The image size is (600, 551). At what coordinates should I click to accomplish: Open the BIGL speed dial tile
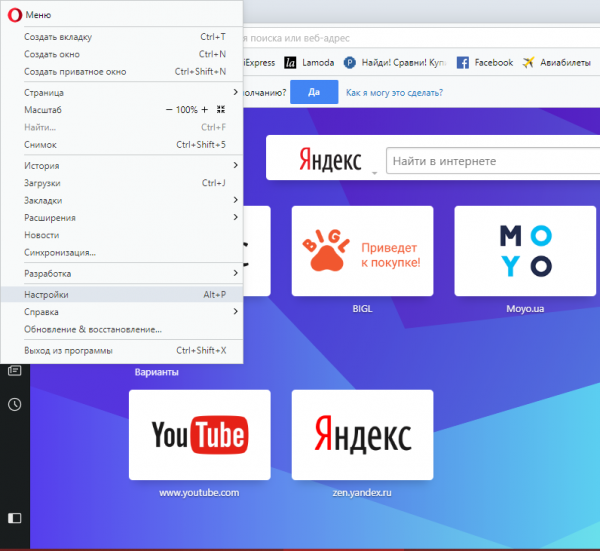[362, 251]
